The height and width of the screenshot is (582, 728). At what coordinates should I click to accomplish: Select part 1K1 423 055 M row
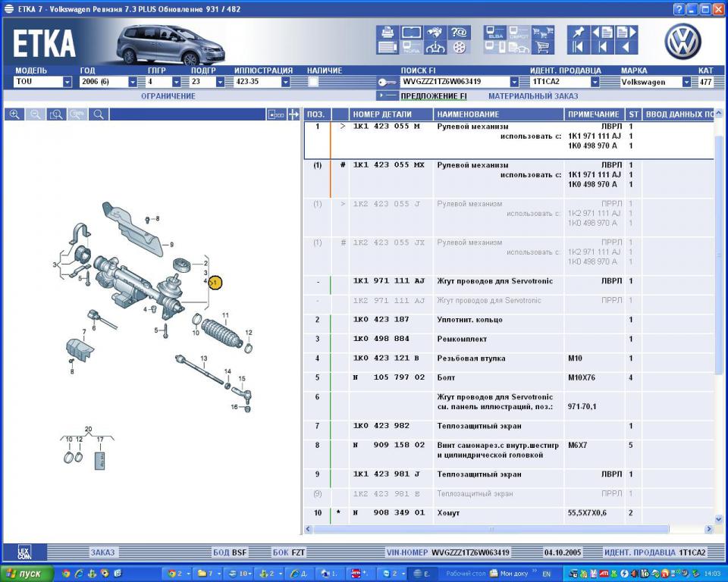pyautogui.click(x=510, y=140)
